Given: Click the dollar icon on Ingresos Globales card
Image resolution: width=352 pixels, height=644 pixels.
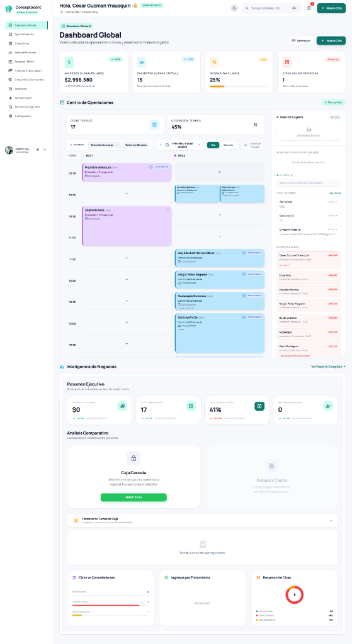Looking at the screenshot, I should [x=69, y=62].
